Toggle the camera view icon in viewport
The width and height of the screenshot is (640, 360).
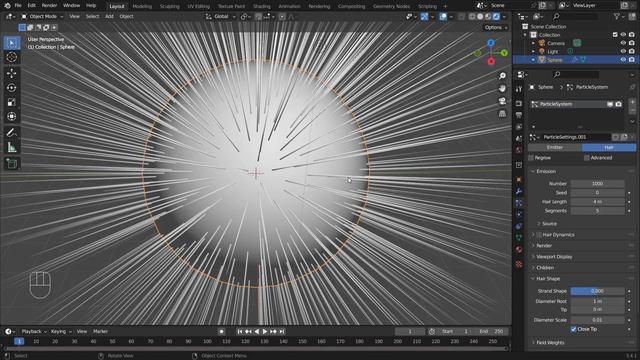point(502,101)
